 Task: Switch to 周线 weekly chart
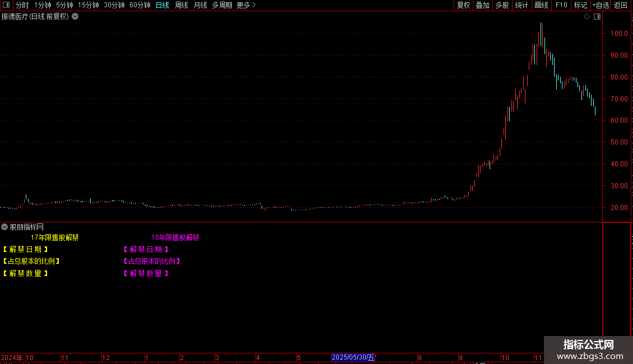point(181,5)
